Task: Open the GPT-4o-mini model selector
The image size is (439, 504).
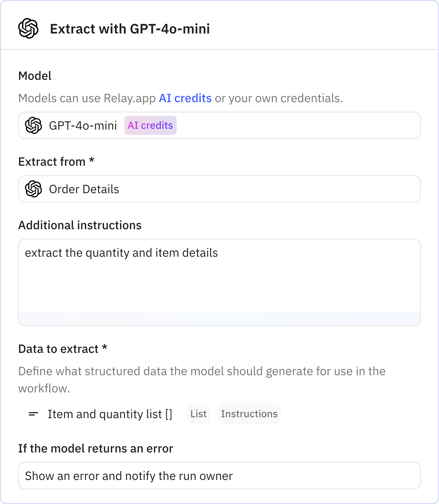Action: point(219,125)
